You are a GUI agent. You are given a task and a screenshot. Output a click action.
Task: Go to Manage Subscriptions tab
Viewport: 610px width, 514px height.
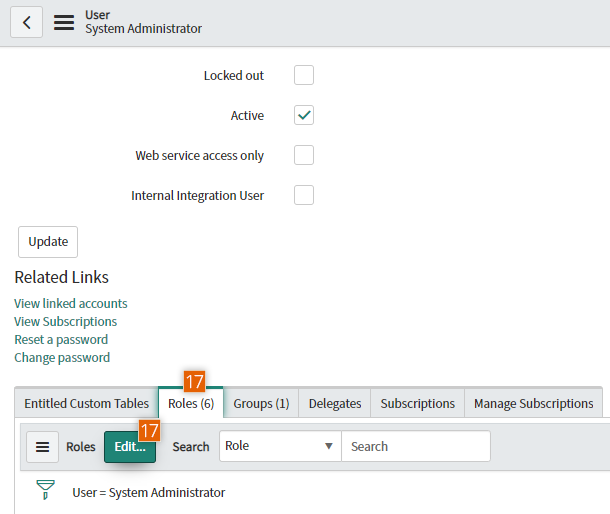[x=533, y=403]
